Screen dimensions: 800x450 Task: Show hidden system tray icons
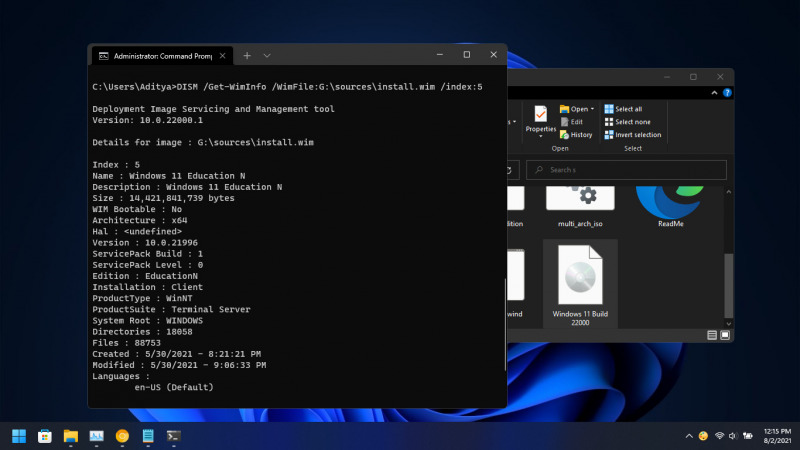(689, 436)
